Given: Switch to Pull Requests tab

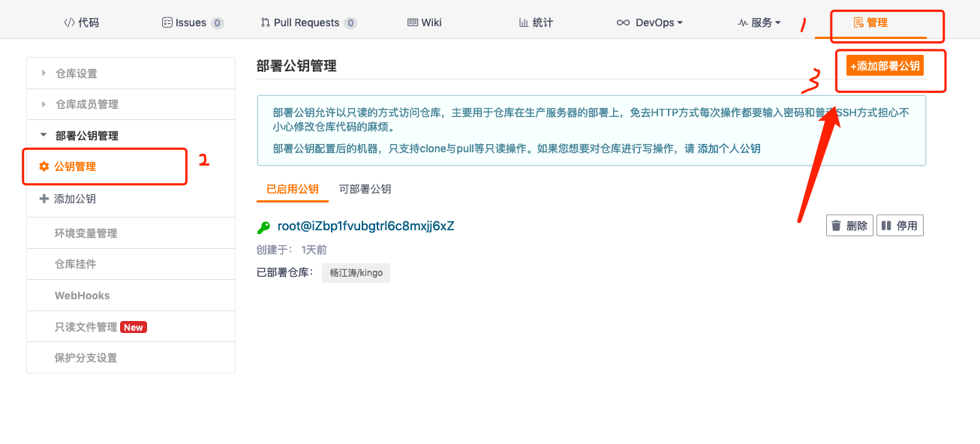Looking at the screenshot, I should click(x=308, y=22).
